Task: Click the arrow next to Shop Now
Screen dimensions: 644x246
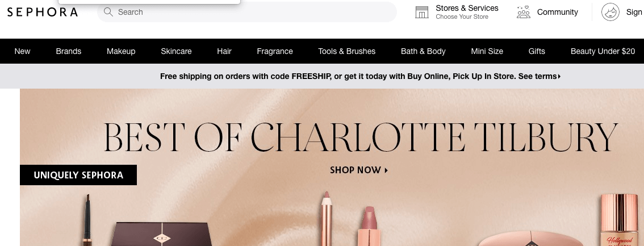Action: click(x=386, y=170)
